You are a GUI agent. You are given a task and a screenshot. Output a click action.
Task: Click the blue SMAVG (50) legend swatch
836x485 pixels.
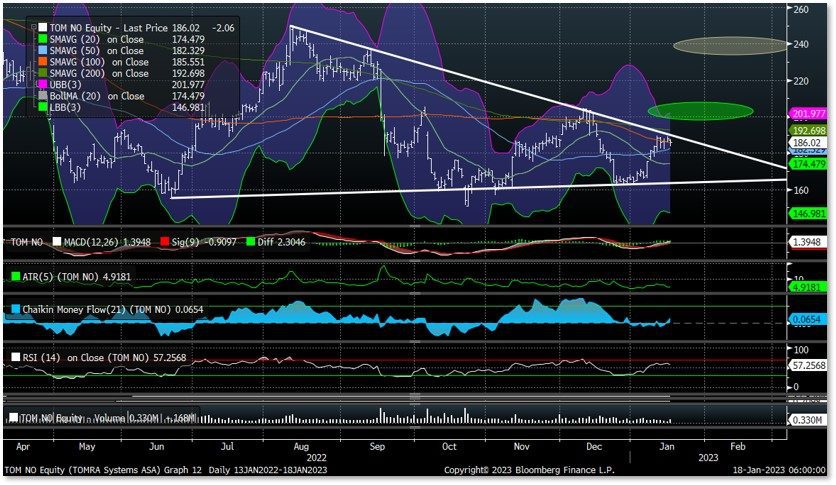click(42, 51)
